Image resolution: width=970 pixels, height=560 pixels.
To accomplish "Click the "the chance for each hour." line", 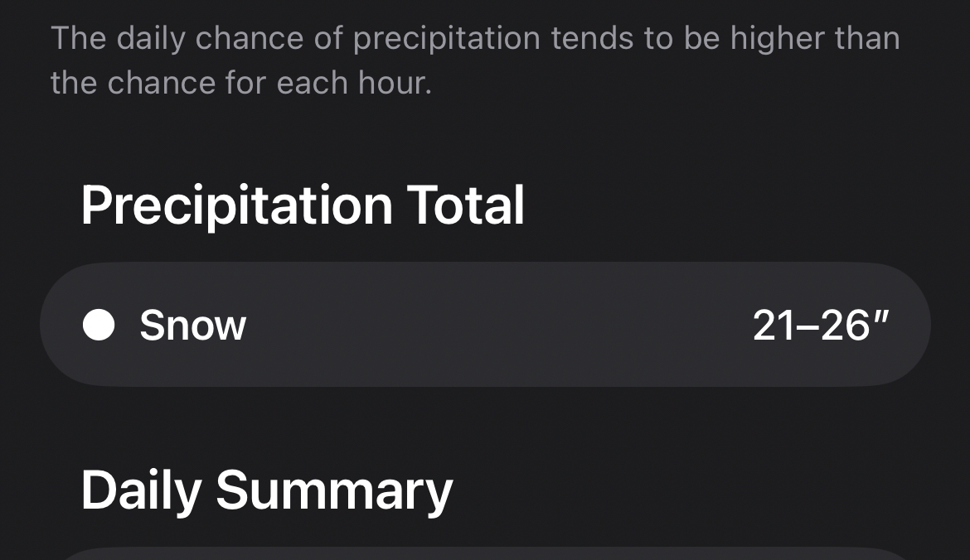I will [x=241, y=83].
